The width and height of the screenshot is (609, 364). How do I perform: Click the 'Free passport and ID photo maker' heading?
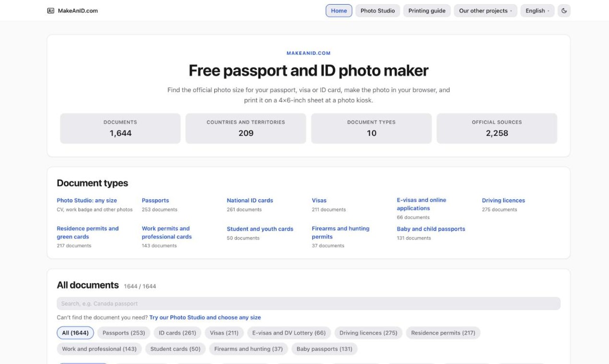point(308,70)
